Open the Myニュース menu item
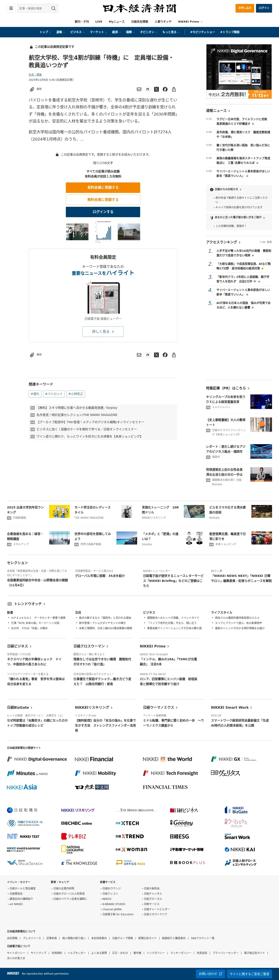Image resolution: width=279 pixels, height=980 pixels. [116, 22]
